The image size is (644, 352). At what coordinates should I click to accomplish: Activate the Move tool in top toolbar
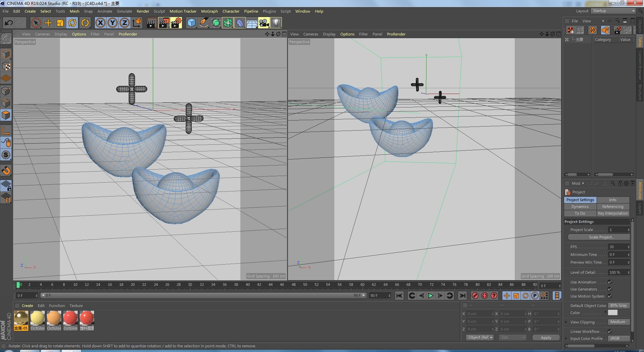48,23
